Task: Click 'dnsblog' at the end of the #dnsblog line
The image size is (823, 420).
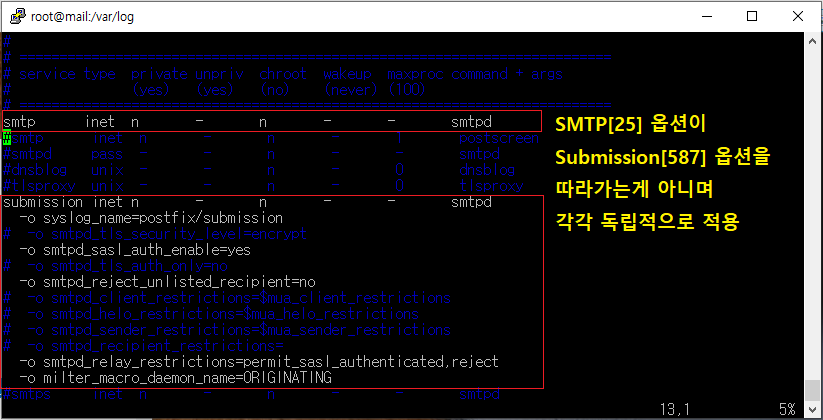Action: click(x=487, y=170)
